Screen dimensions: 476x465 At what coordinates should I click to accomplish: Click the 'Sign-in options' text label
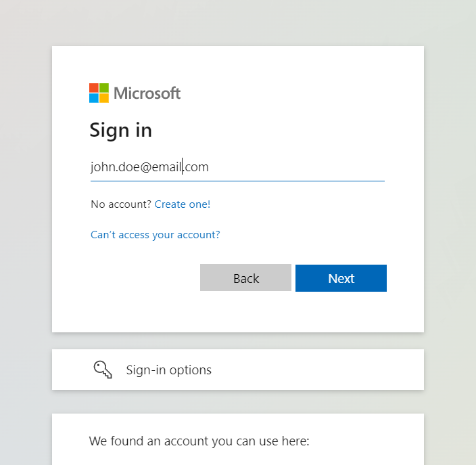coord(169,370)
